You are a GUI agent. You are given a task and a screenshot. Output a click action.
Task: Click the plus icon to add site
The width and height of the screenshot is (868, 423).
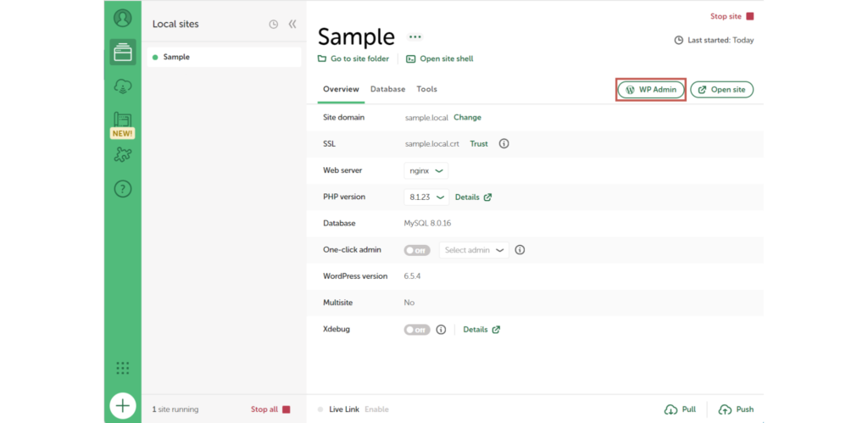(123, 406)
